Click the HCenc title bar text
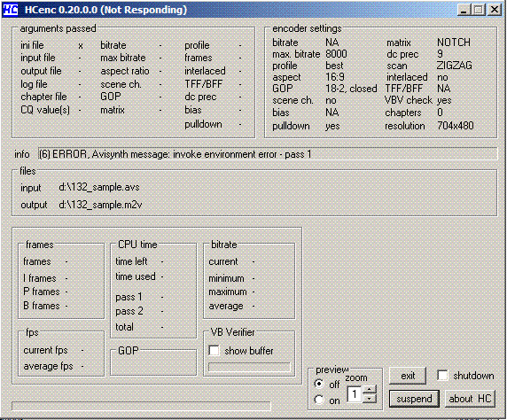Viewport: 507px width, 420px height. [105, 10]
